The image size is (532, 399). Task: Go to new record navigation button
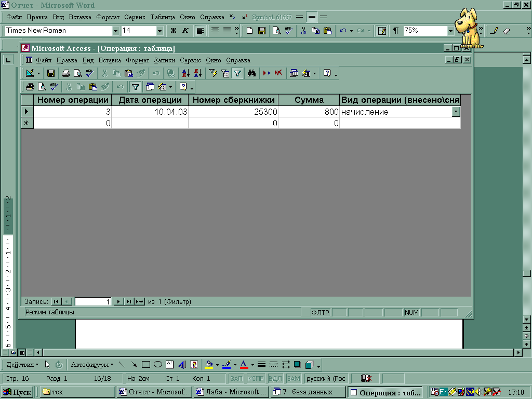(139, 301)
